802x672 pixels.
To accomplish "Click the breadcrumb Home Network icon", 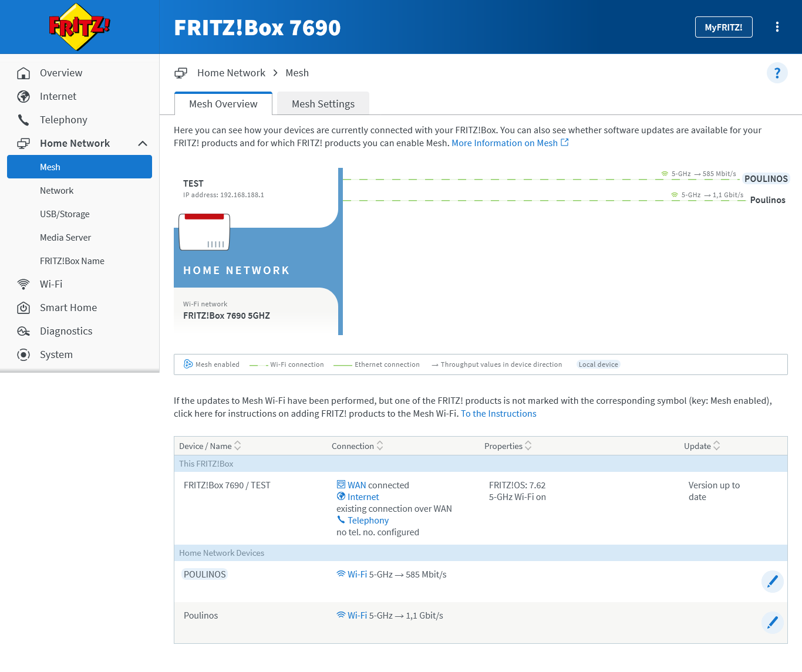I will pos(181,73).
